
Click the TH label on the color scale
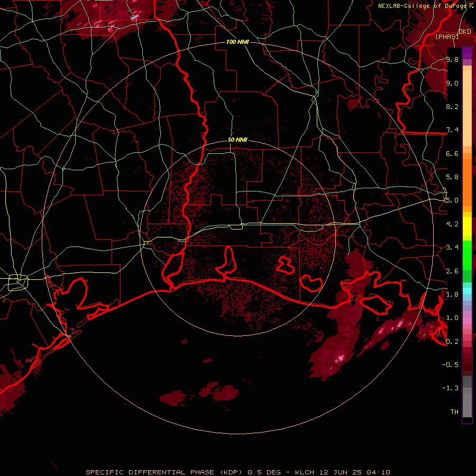[x=454, y=411]
